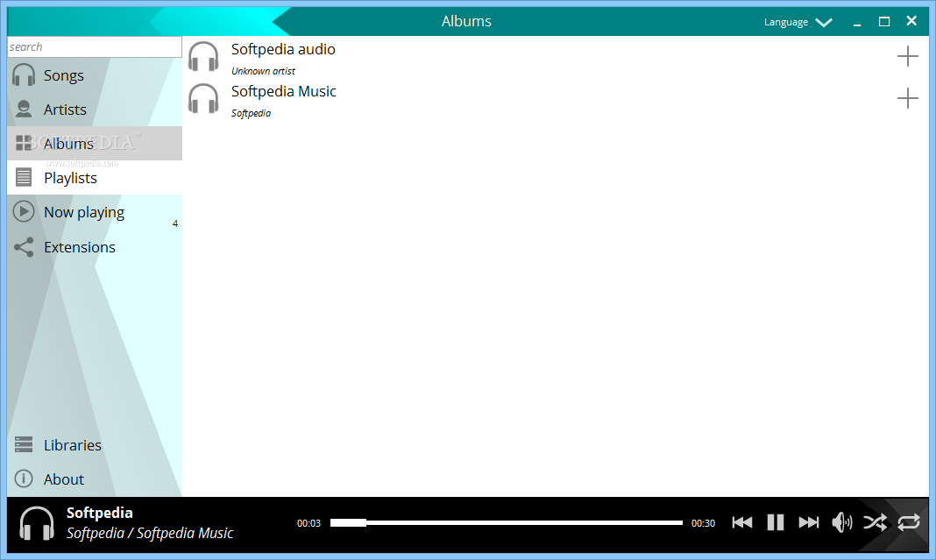Viewport: 936px width, 560px height.
Task: Go to Now playing view
Action: point(95,212)
